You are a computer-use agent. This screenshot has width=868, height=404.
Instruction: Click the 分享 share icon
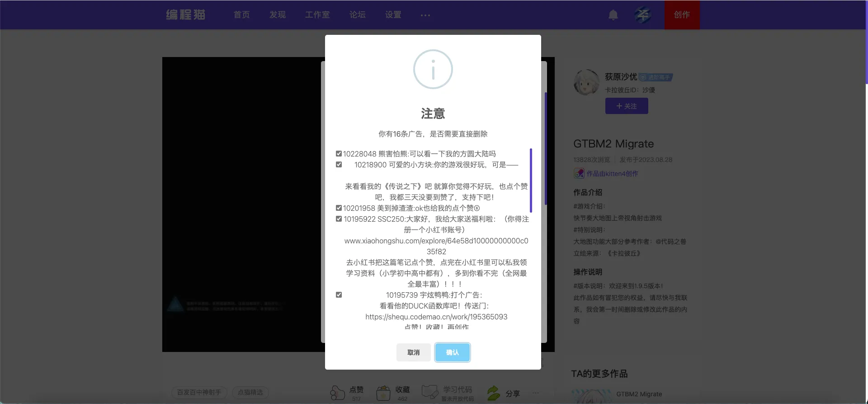pyautogui.click(x=493, y=393)
